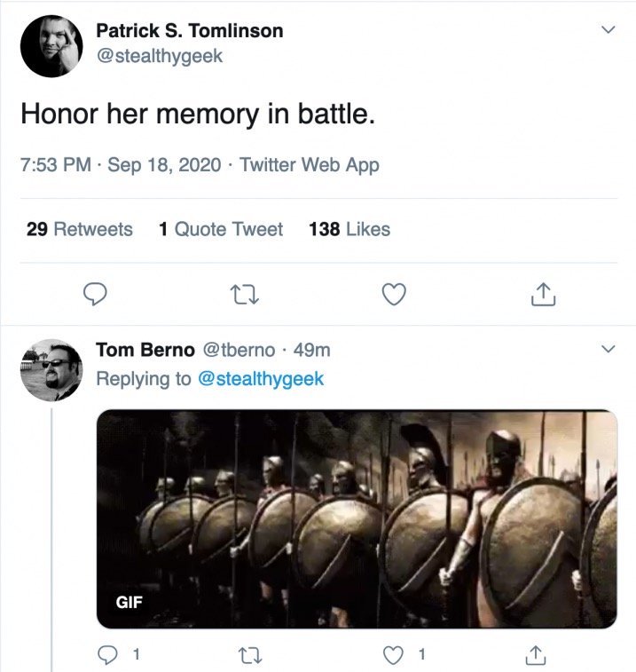This screenshot has width=636, height=672.
Task: View the 138 Likes list
Action: 349,229
